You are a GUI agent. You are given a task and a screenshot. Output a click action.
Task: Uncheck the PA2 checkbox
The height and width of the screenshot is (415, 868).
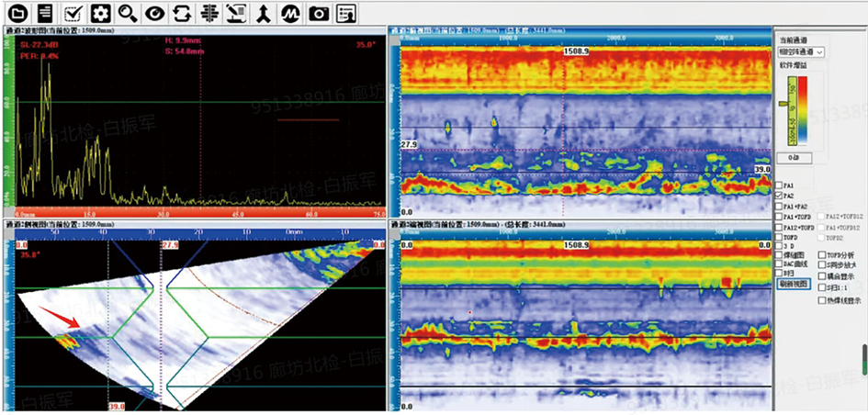click(x=780, y=196)
